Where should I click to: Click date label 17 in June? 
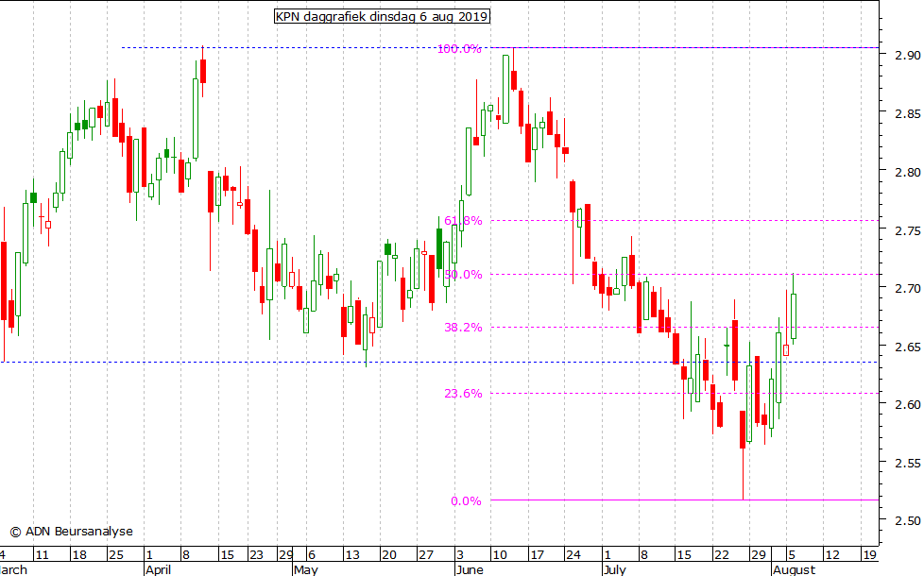[x=537, y=555]
